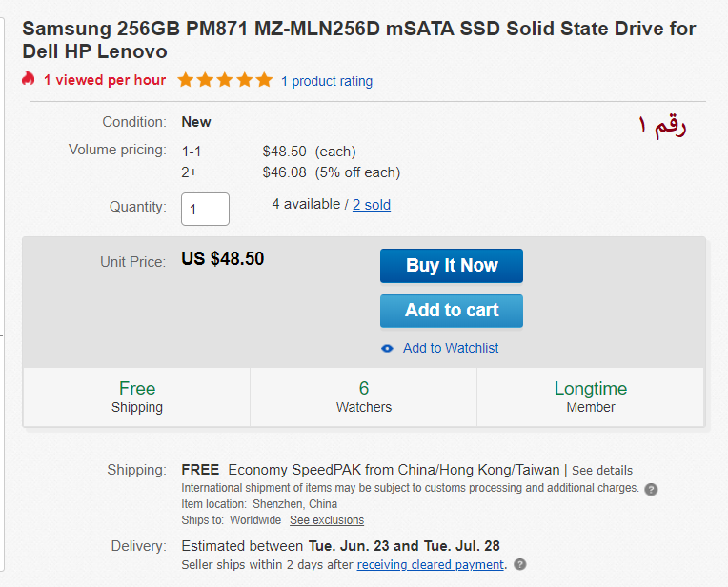Click the Samsung 256GB SSD product title
Viewport: 728px width, 587px height.
coord(358,40)
